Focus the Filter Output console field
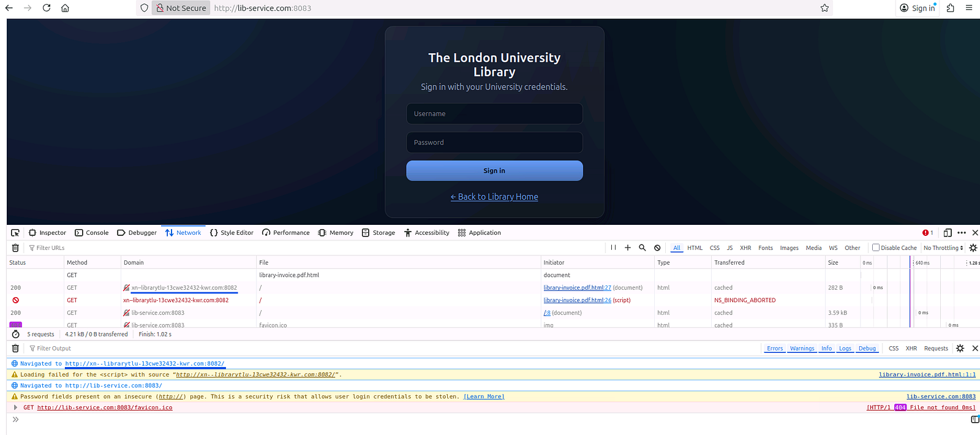 click(x=392, y=348)
